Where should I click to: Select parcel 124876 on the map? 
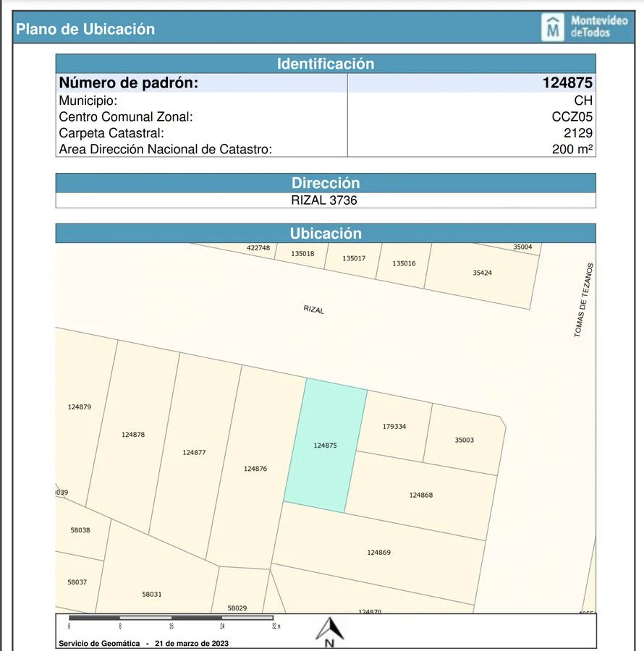point(255,469)
